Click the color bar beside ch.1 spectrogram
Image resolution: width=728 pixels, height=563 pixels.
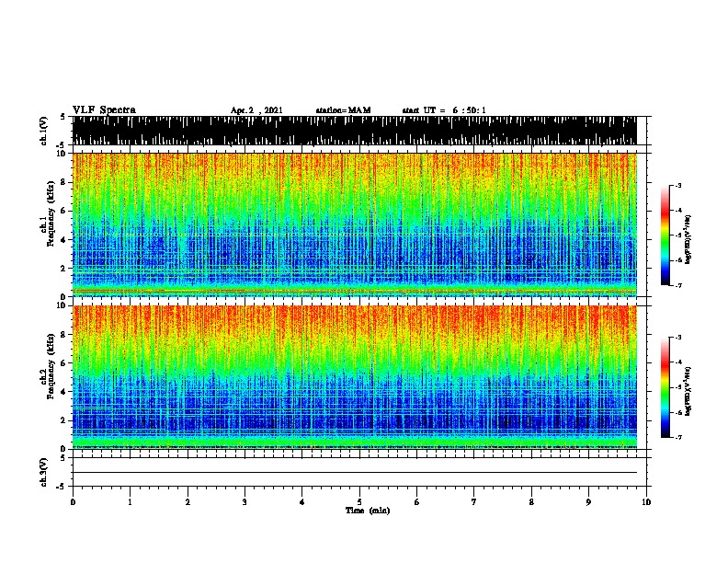(x=665, y=236)
